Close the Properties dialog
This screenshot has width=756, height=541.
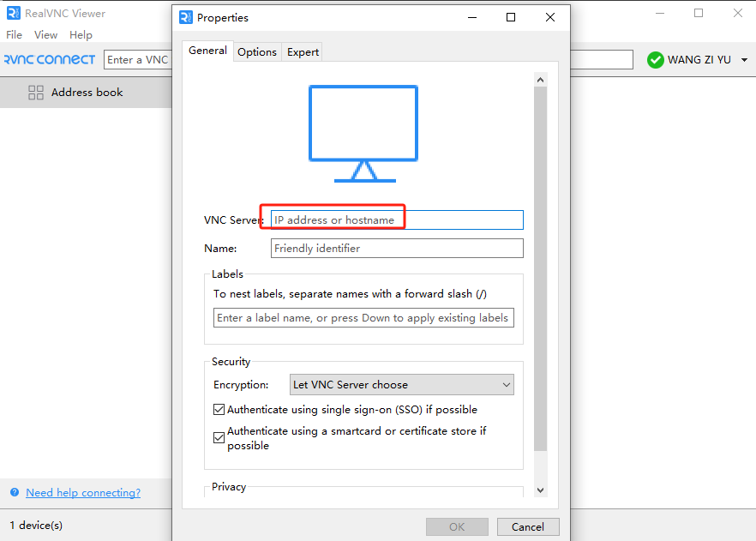pyautogui.click(x=550, y=17)
